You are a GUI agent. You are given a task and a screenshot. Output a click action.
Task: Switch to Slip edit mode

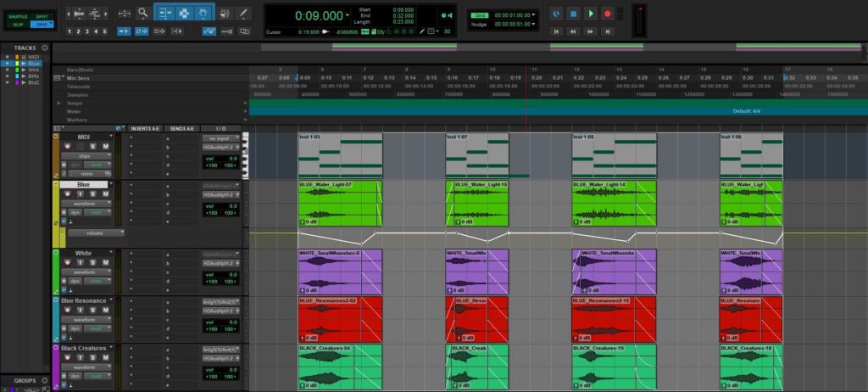17,24
